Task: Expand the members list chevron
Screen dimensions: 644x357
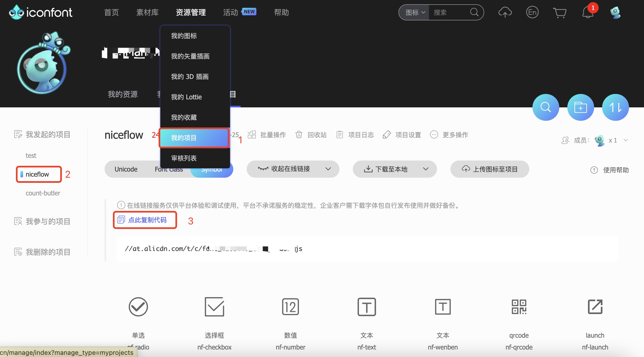Action: tap(626, 140)
